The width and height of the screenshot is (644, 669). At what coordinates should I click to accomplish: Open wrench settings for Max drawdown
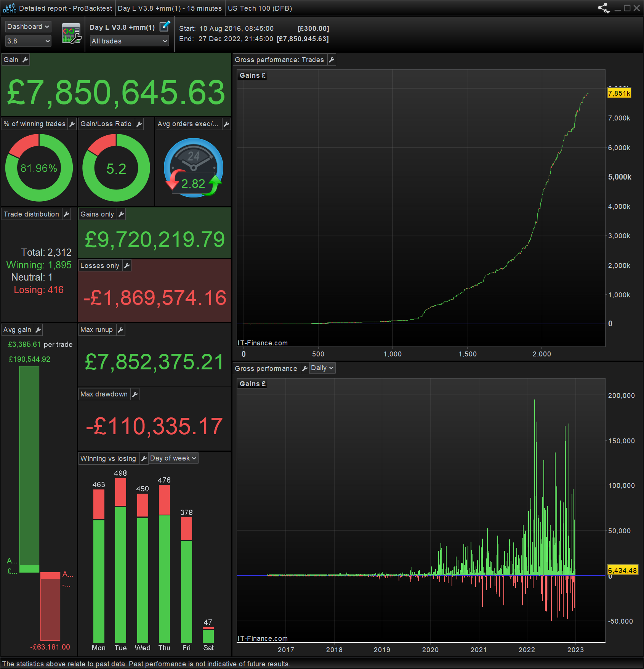[135, 394]
